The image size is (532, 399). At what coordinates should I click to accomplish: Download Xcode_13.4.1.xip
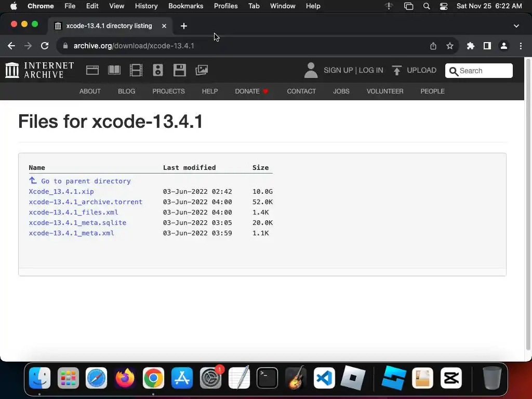click(61, 191)
